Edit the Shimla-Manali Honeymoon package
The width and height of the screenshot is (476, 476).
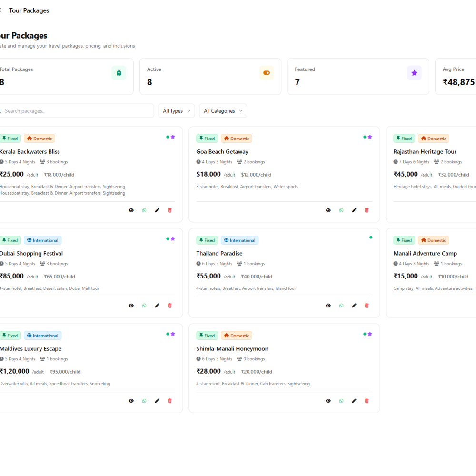(354, 401)
